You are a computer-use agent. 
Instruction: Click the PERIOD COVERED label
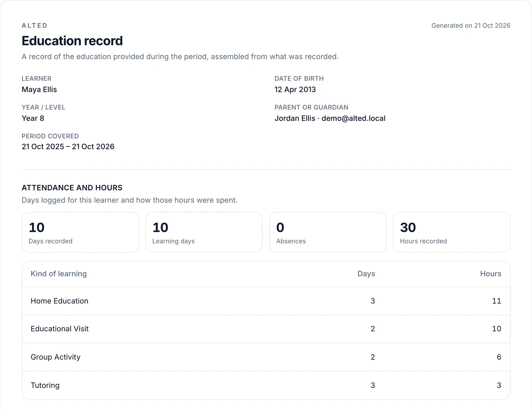coord(50,136)
